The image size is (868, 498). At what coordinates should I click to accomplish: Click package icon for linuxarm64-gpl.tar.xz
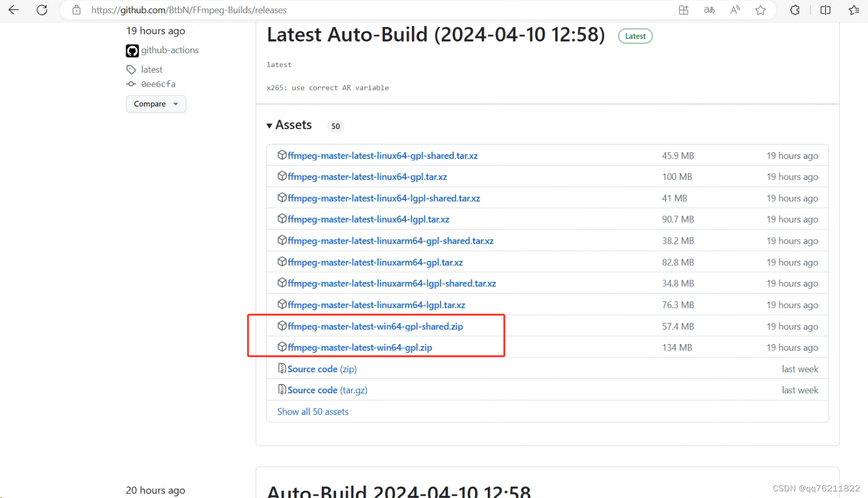pos(282,261)
